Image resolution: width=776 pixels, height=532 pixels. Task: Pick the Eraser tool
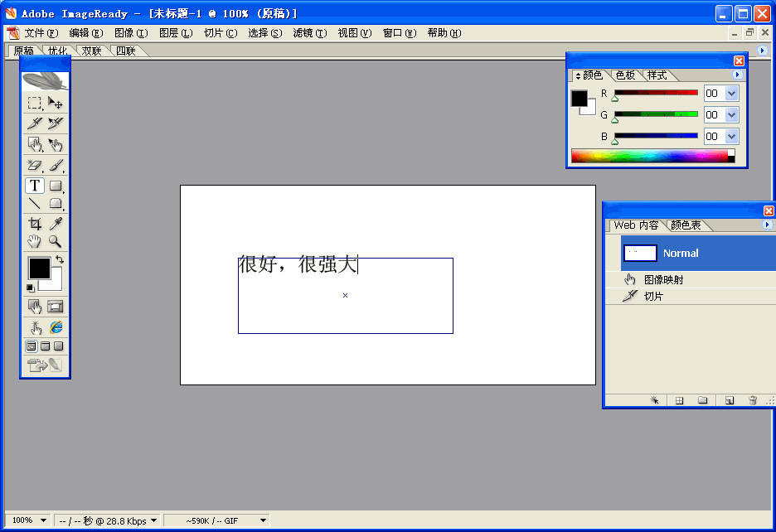click(x=35, y=166)
